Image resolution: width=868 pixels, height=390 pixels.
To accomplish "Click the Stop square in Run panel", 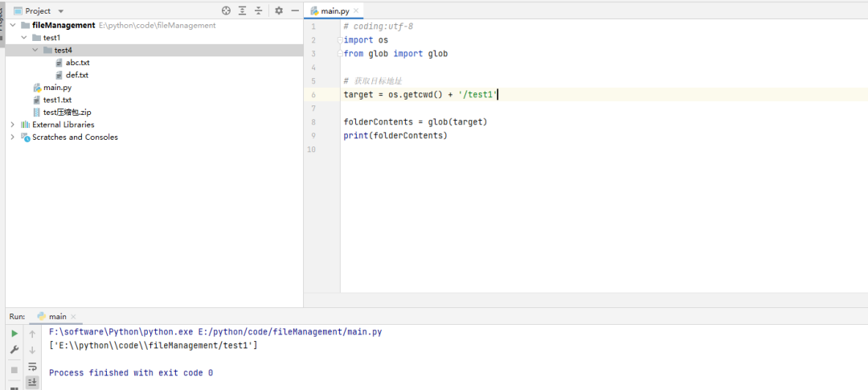I will click(15, 370).
